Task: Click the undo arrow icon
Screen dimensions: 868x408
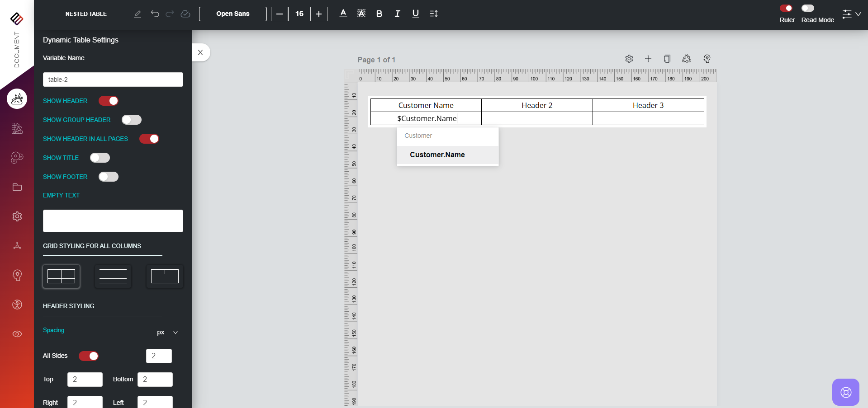Action: (155, 14)
